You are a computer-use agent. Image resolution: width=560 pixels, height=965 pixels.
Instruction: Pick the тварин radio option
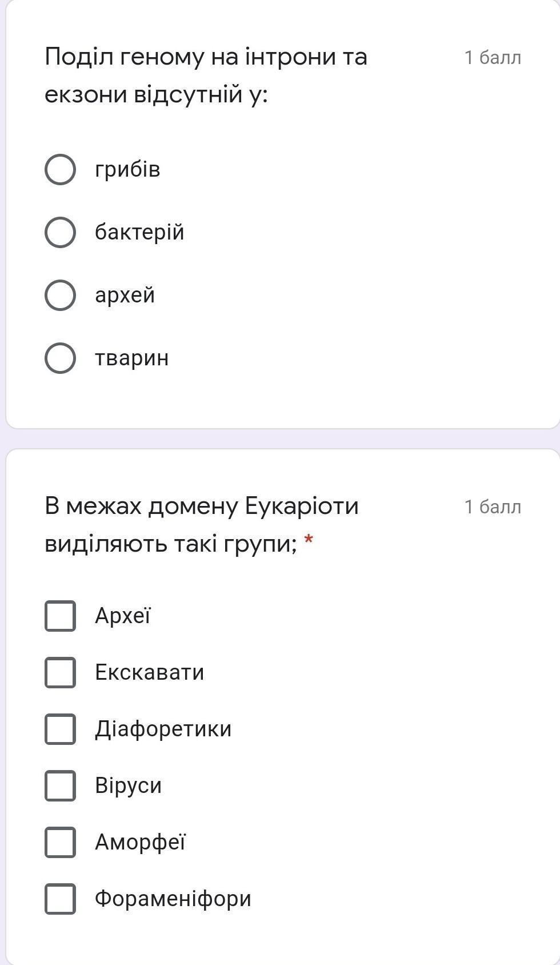[x=60, y=358]
